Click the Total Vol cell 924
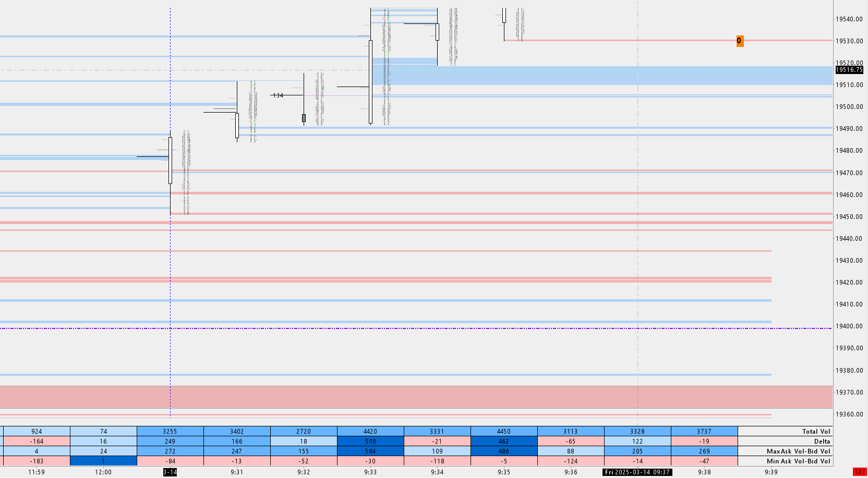 point(37,431)
